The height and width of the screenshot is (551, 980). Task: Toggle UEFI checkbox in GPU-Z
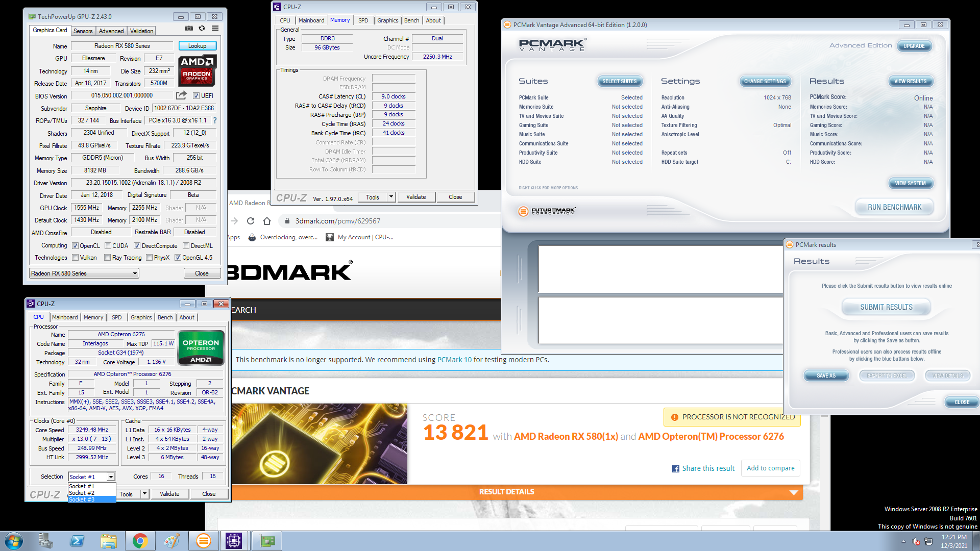[x=196, y=96]
